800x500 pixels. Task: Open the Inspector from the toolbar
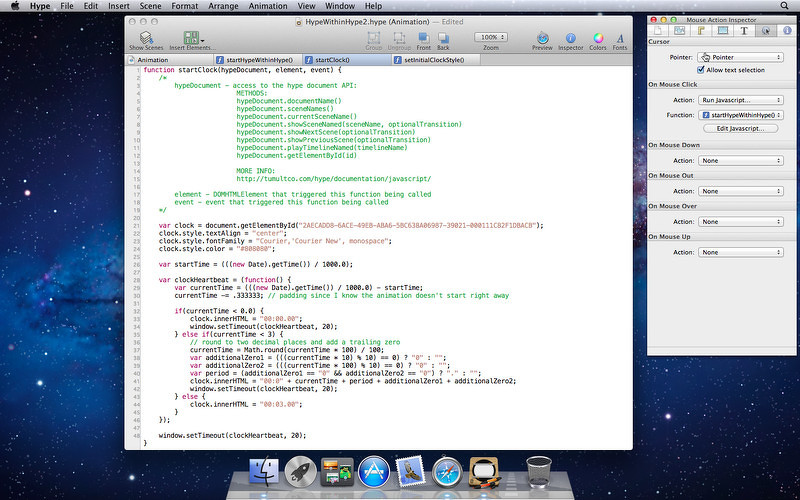[570, 41]
